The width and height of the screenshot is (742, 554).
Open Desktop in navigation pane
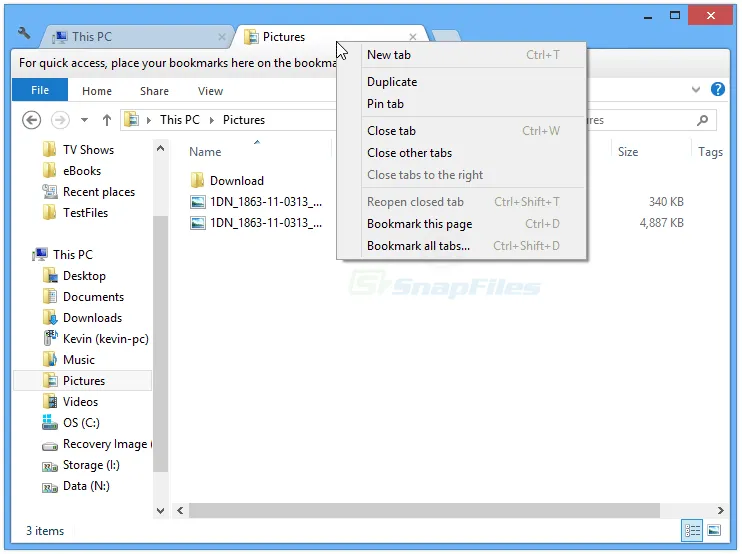click(74, 275)
